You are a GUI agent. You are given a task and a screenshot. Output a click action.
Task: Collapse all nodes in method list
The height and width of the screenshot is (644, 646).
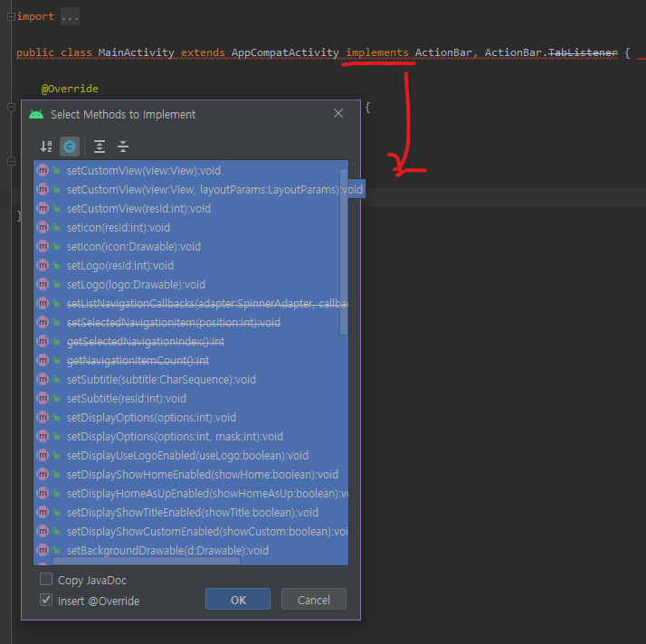tap(123, 147)
